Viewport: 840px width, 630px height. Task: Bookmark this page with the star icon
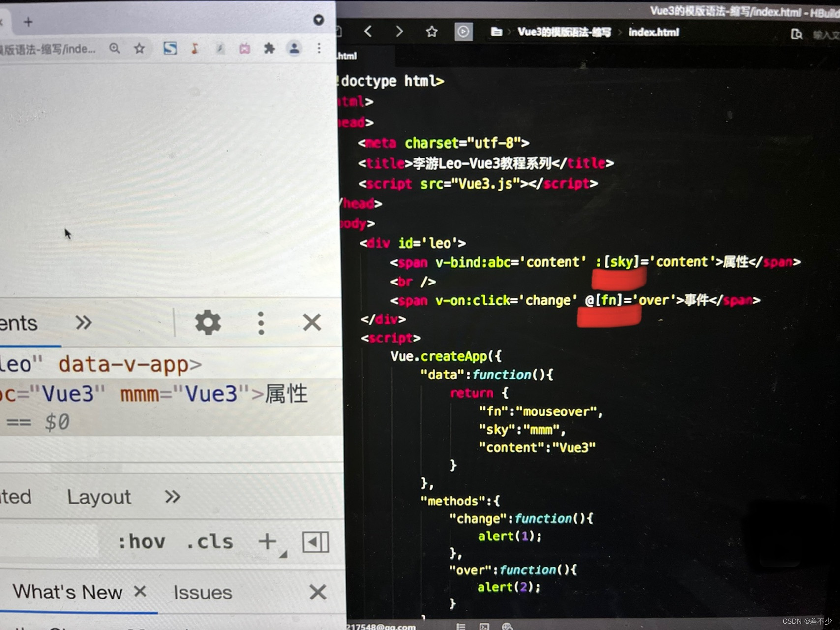140,48
